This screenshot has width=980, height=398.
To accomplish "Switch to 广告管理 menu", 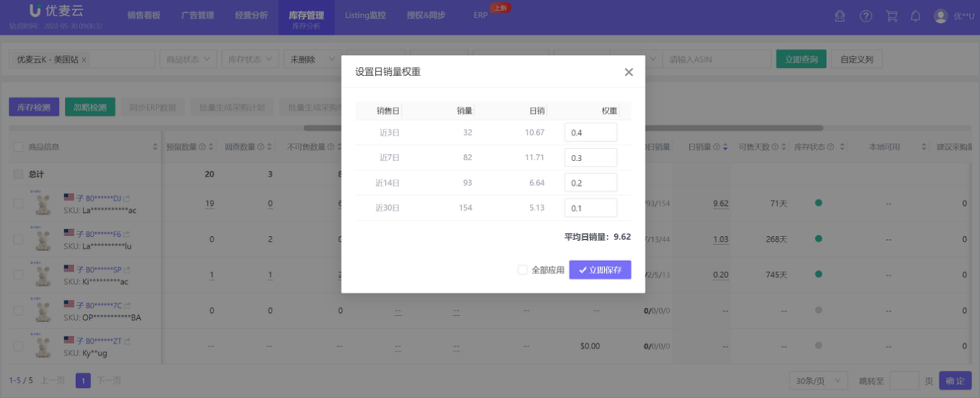I will click(197, 15).
